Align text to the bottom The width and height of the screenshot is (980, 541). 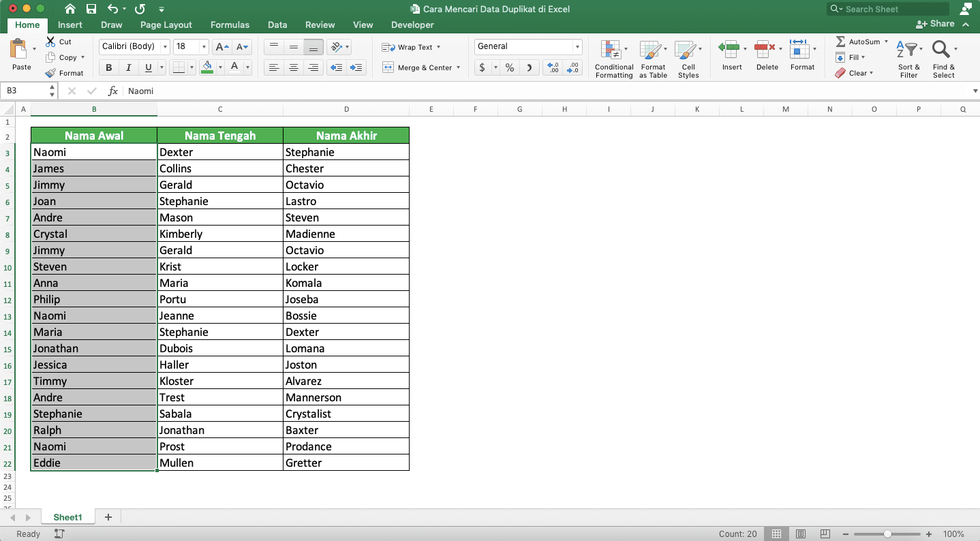[x=313, y=47]
